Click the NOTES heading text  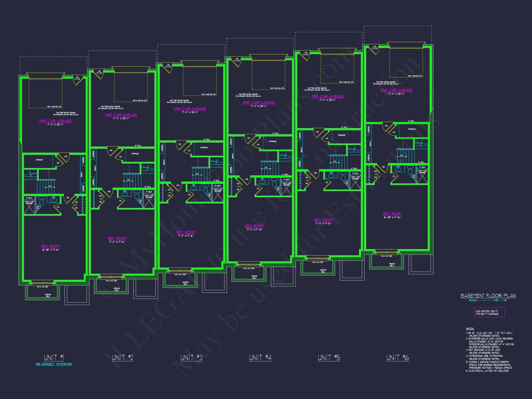click(470, 329)
